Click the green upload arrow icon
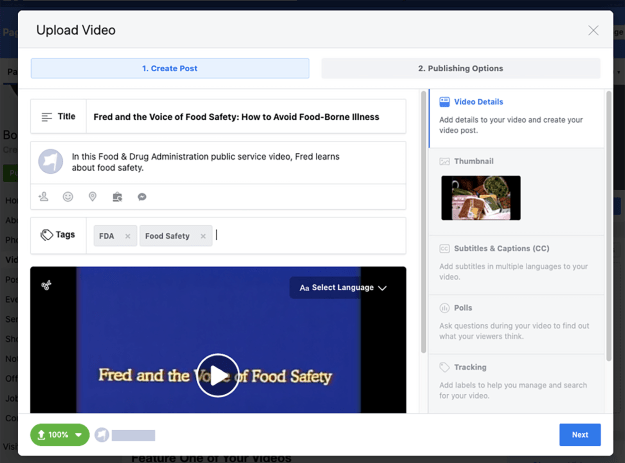This screenshot has width=625, height=463. click(x=41, y=435)
